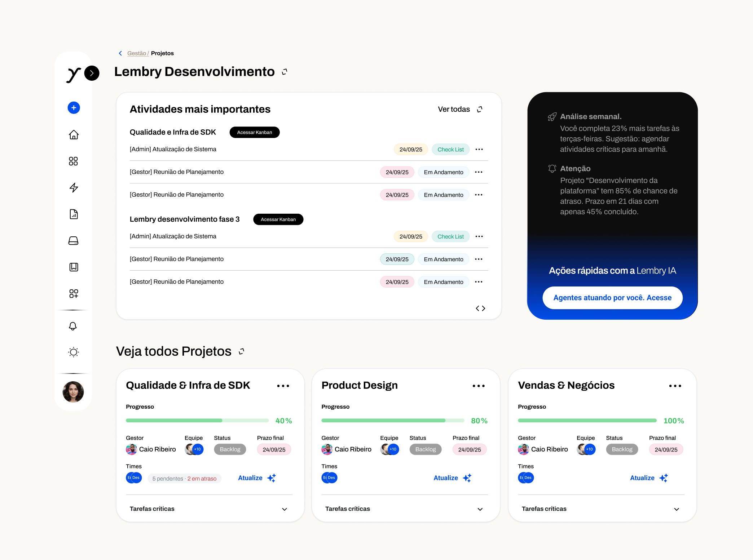Toggle the light theme sun icon
Image resolution: width=753 pixels, height=560 pixels.
coord(74,352)
